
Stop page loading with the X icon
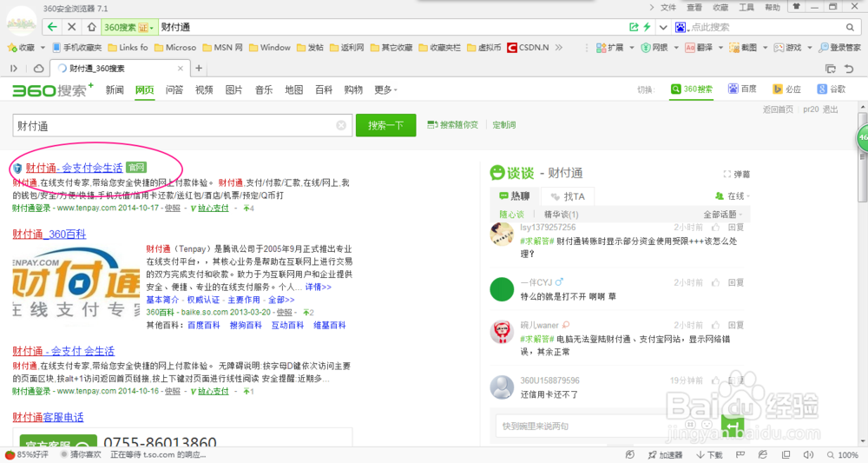71,27
